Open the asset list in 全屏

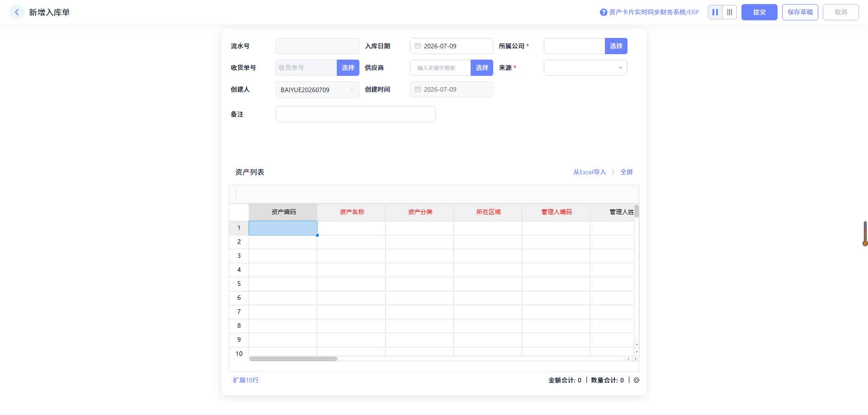(627, 172)
